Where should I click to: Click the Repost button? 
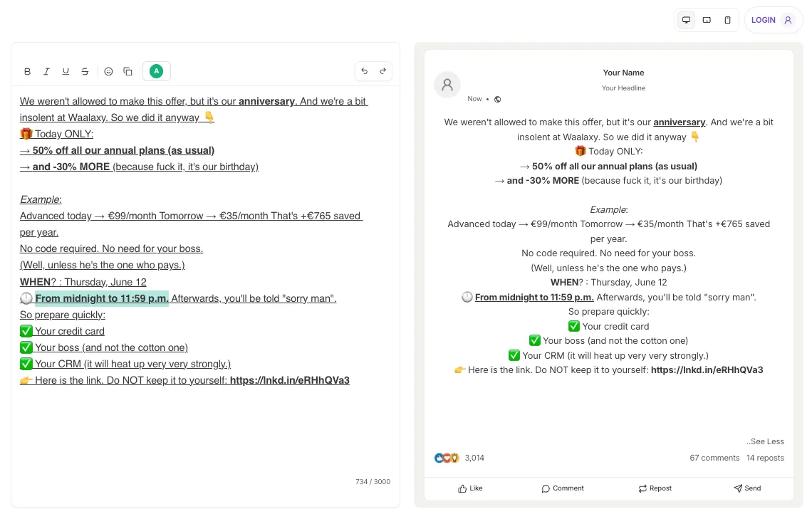(x=655, y=488)
